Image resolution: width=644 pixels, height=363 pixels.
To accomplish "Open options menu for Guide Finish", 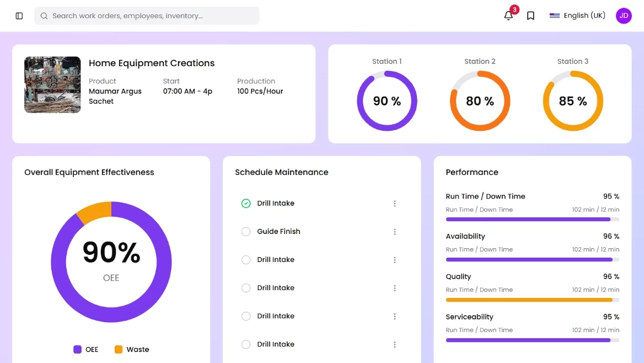I will 395,232.
